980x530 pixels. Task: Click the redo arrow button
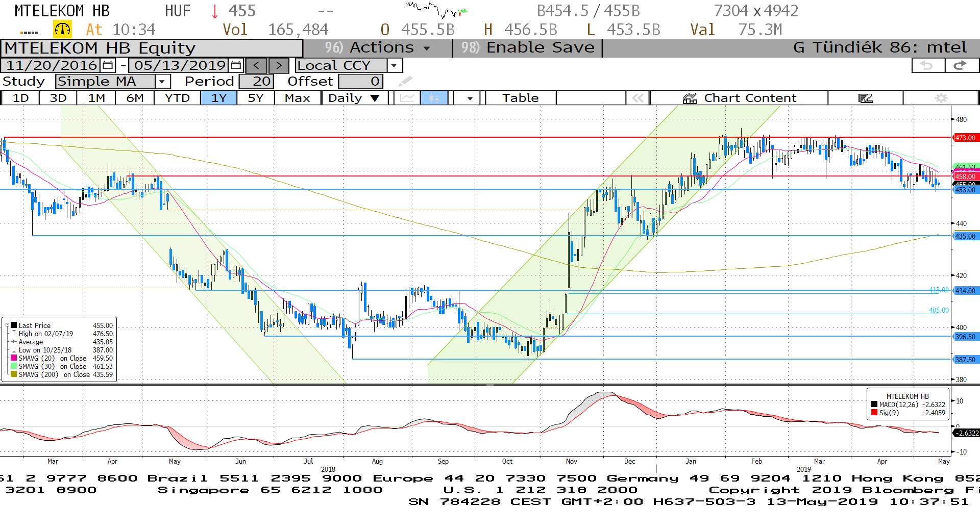pos(961,65)
